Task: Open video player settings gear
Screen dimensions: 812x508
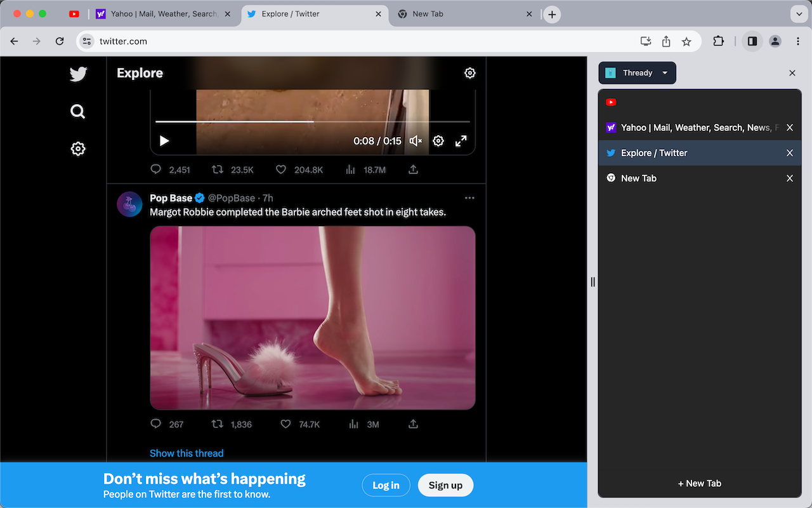Action: 438,141
